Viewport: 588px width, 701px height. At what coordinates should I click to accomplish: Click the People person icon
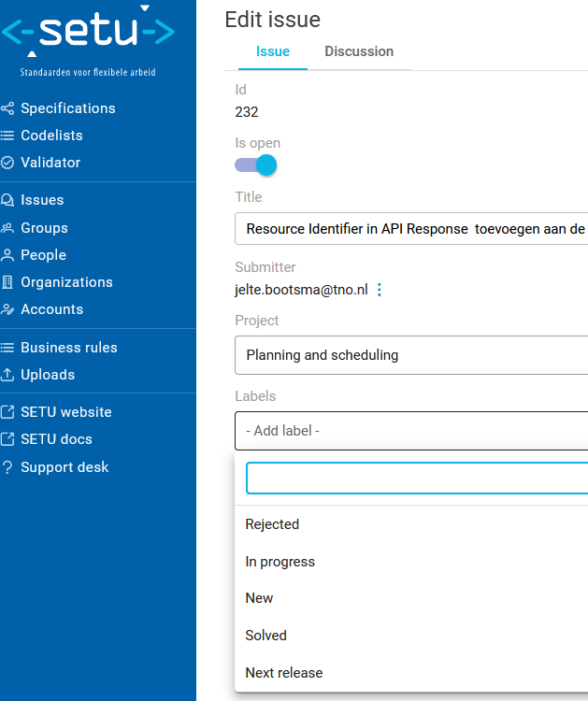point(7,255)
